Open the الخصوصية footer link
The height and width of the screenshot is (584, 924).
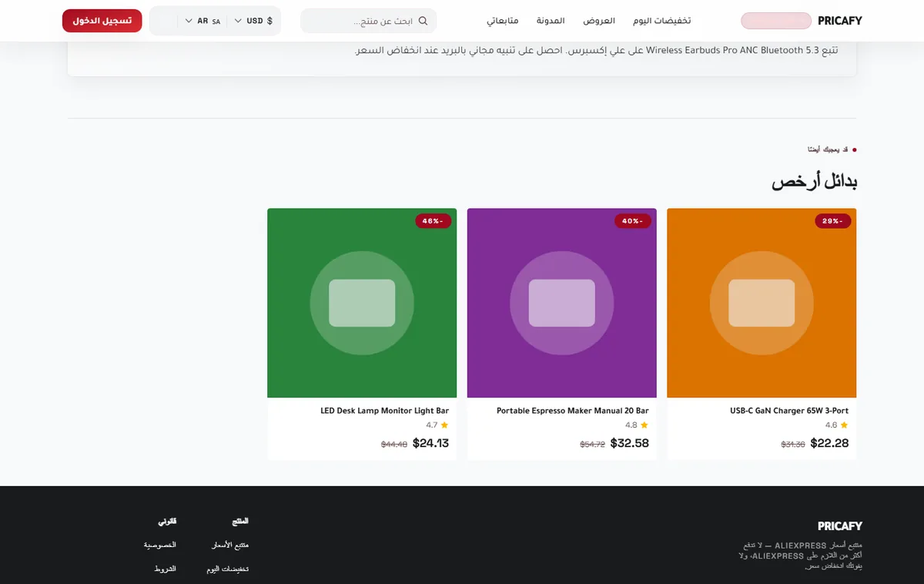tap(160, 545)
